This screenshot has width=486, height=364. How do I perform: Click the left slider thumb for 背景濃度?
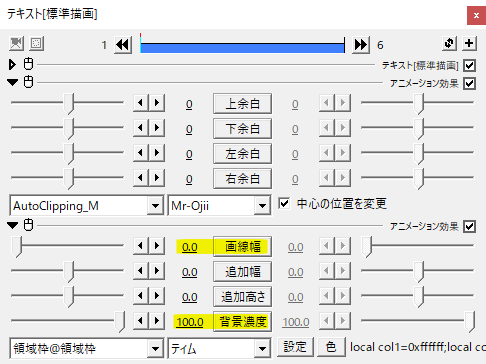click(120, 322)
